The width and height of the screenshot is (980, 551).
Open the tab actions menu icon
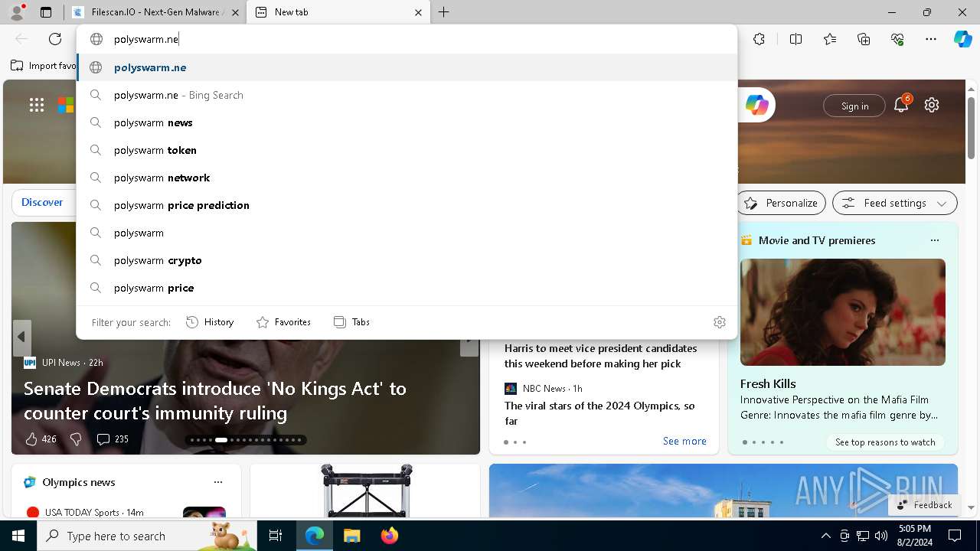click(46, 12)
